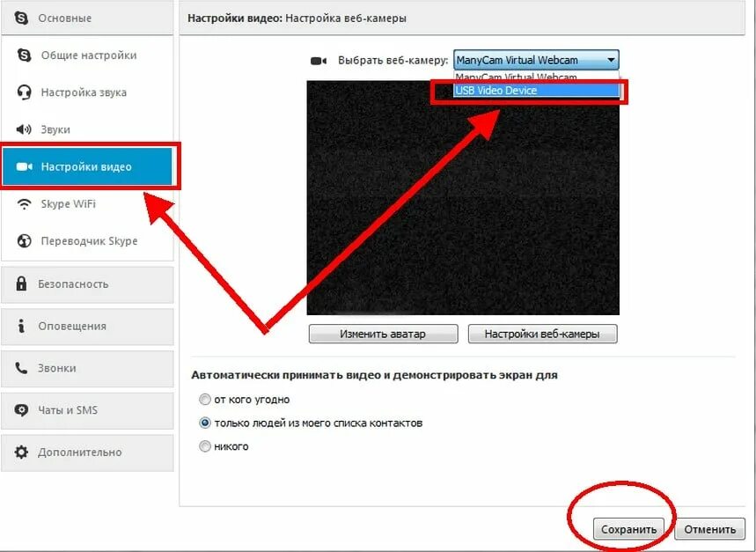
Task: Click the Skype icon beside Основные
Action: click(21, 18)
